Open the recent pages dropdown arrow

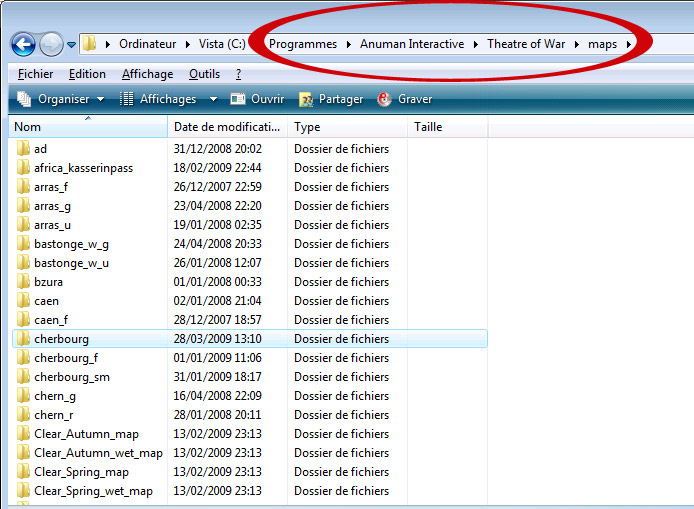71,45
